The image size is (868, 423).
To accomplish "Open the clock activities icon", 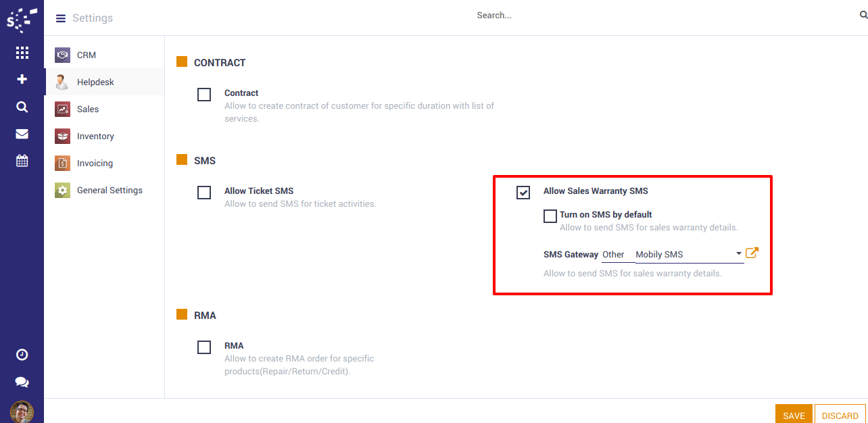I will [x=22, y=355].
